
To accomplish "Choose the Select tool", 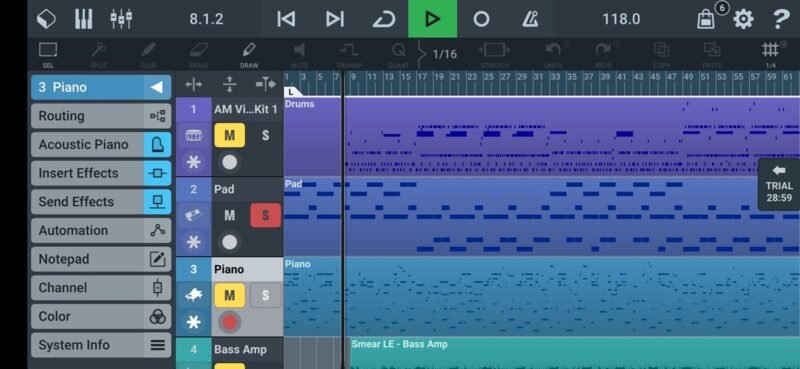I will point(48,55).
